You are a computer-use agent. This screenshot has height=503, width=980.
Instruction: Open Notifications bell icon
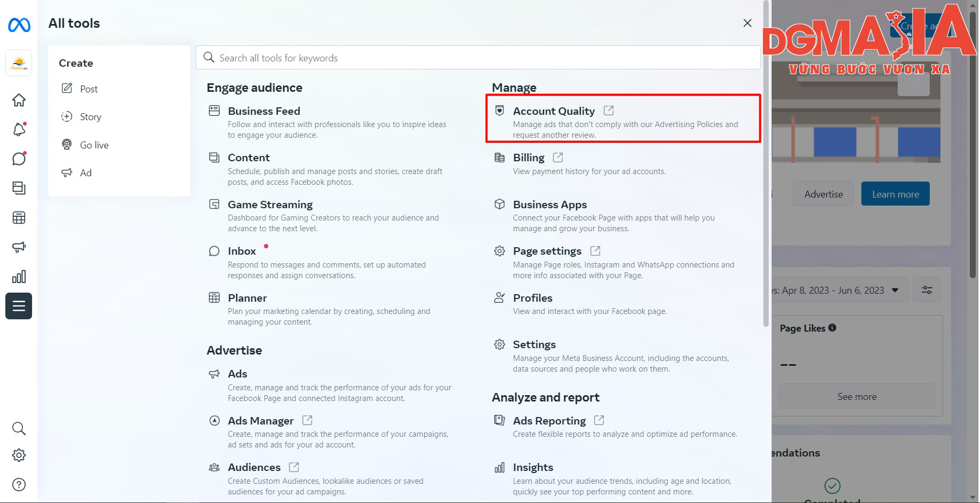19,129
